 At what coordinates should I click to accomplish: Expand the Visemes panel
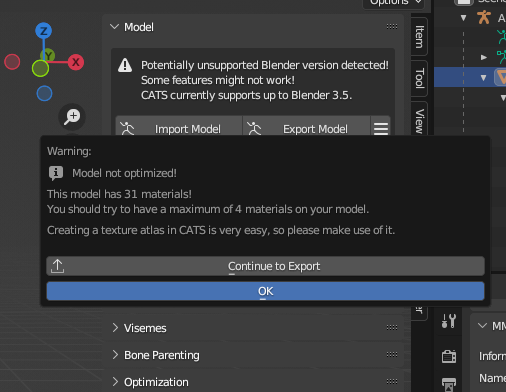(115, 328)
